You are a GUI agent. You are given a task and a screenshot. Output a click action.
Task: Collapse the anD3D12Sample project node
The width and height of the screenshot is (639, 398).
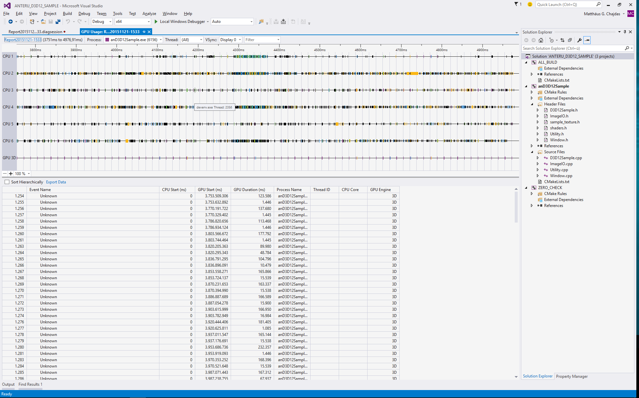coord(527,86)
